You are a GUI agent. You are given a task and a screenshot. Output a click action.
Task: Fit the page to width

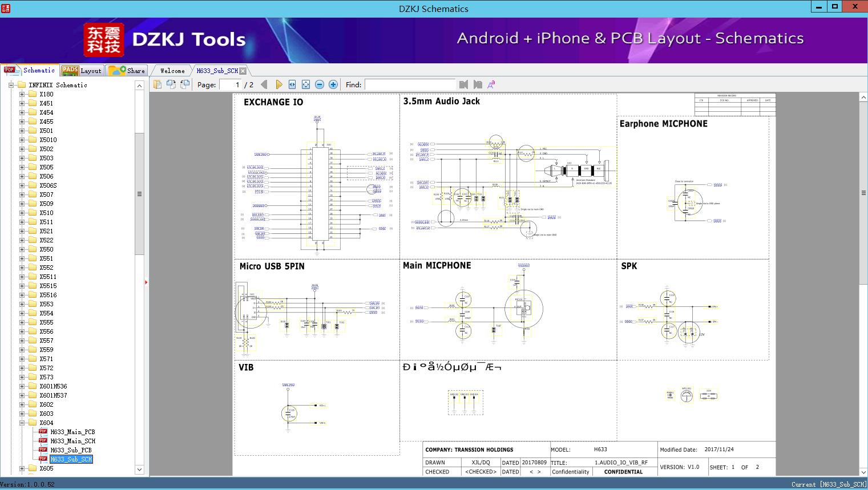(292, 84)
